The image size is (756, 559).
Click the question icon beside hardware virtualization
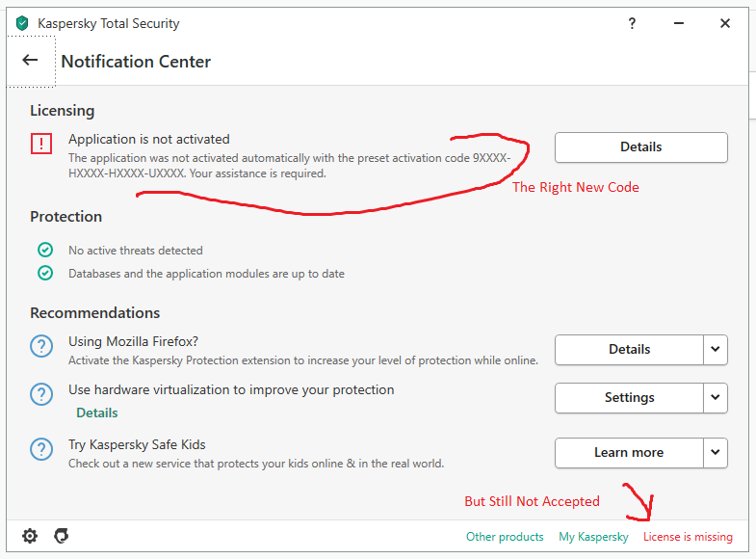tap(41, 394)
